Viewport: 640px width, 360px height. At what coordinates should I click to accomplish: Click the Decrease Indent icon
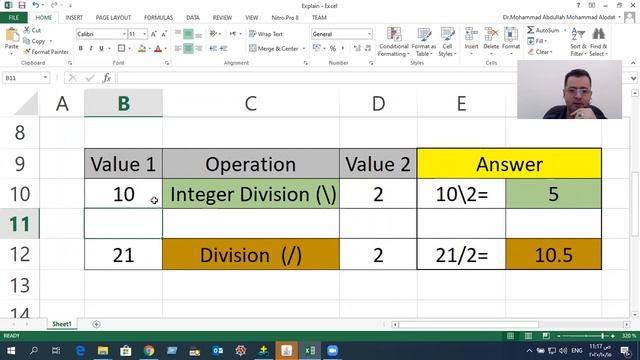[213, 49]
